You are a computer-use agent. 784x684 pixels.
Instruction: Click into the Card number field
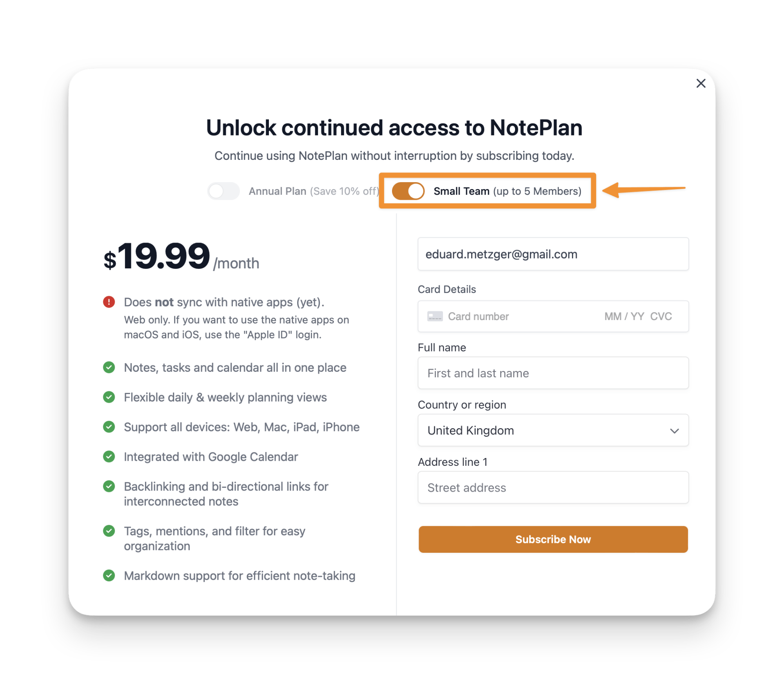point(510,317)
